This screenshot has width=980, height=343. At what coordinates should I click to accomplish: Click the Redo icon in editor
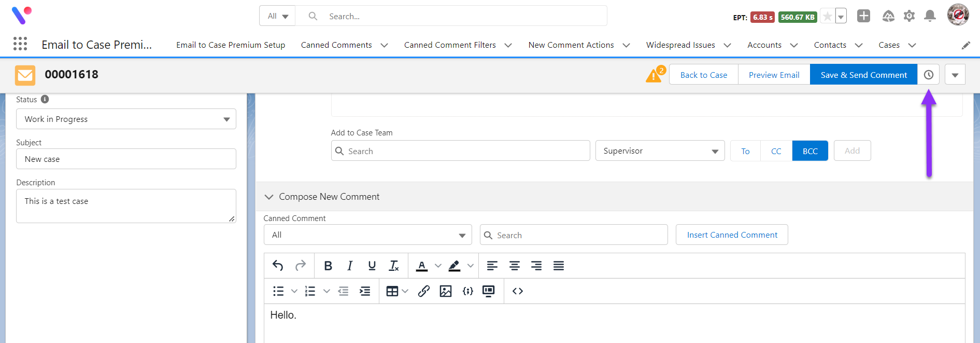[300, 266]
